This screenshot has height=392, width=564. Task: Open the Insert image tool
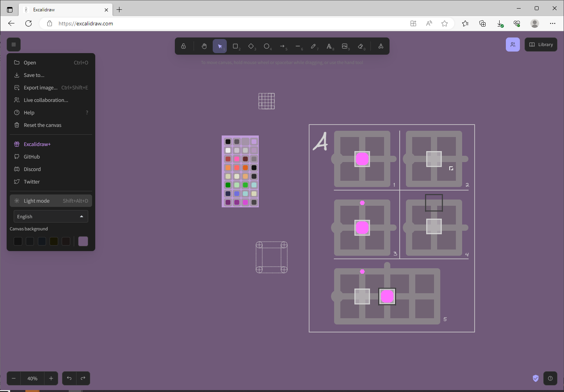(x=345, y=46)
